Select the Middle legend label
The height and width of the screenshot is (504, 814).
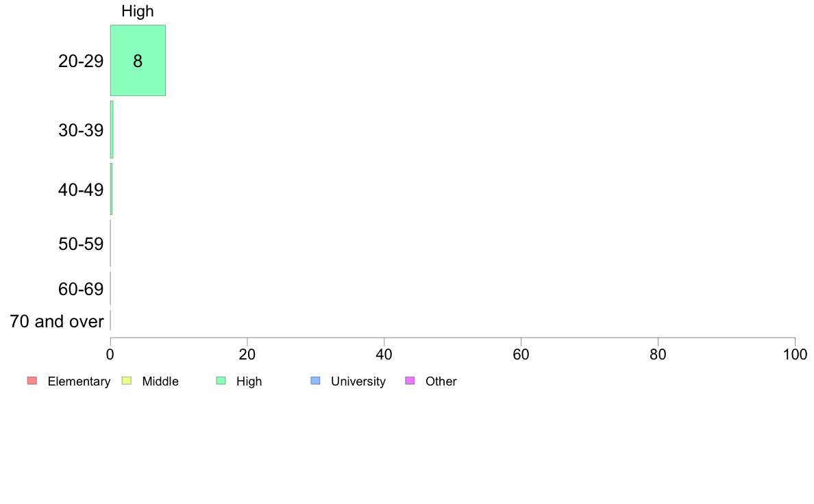[x=160, y=381]
